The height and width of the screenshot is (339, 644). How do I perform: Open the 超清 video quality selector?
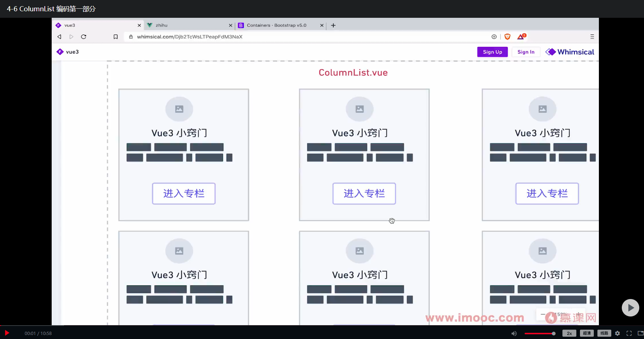pos(587,334)
